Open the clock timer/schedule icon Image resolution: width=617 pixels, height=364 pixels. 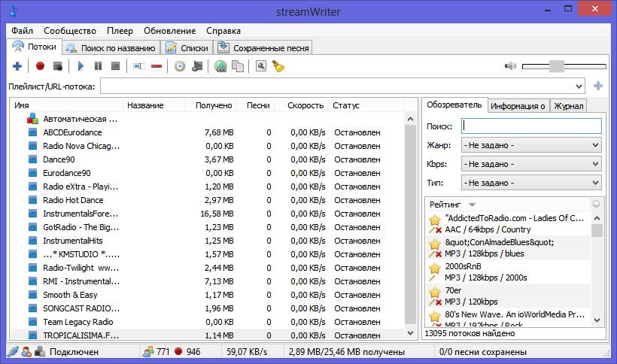tap(180, 66)
